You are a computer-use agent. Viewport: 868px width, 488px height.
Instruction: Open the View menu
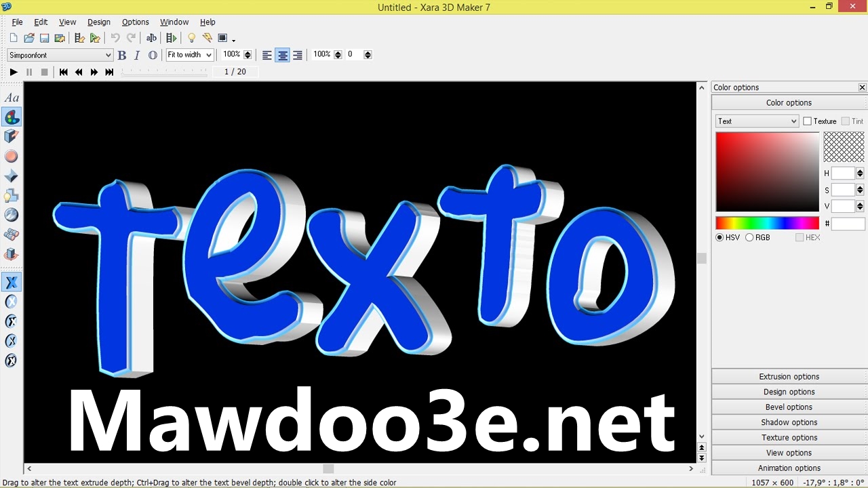[67, 22]
